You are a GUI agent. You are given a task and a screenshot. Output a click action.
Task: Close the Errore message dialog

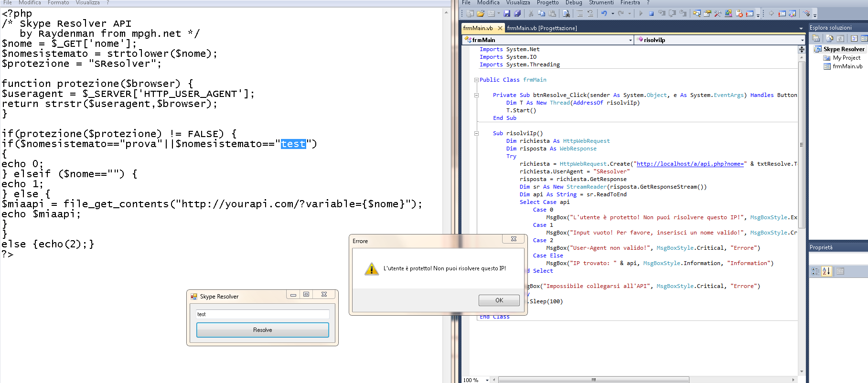click(x=514, y=239)
